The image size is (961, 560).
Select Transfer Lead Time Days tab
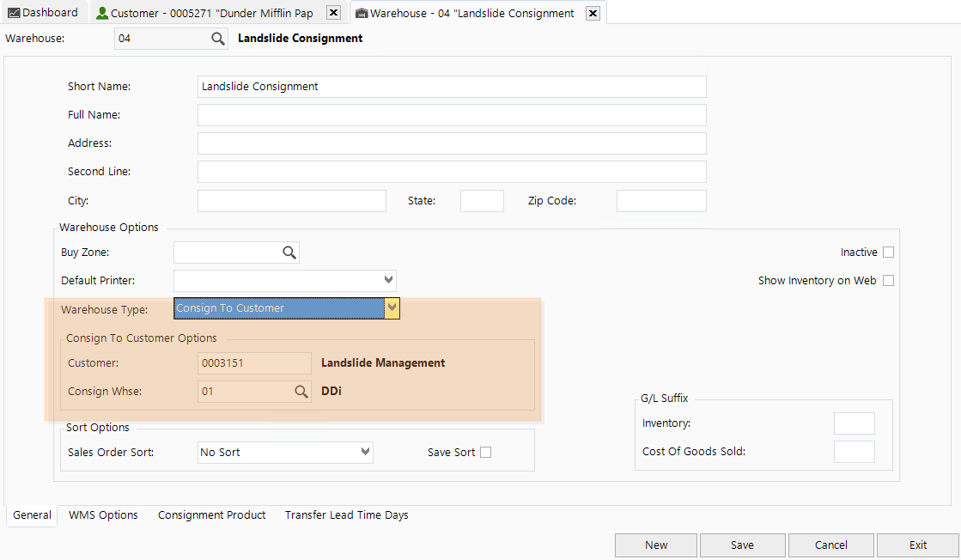(346, 515)
